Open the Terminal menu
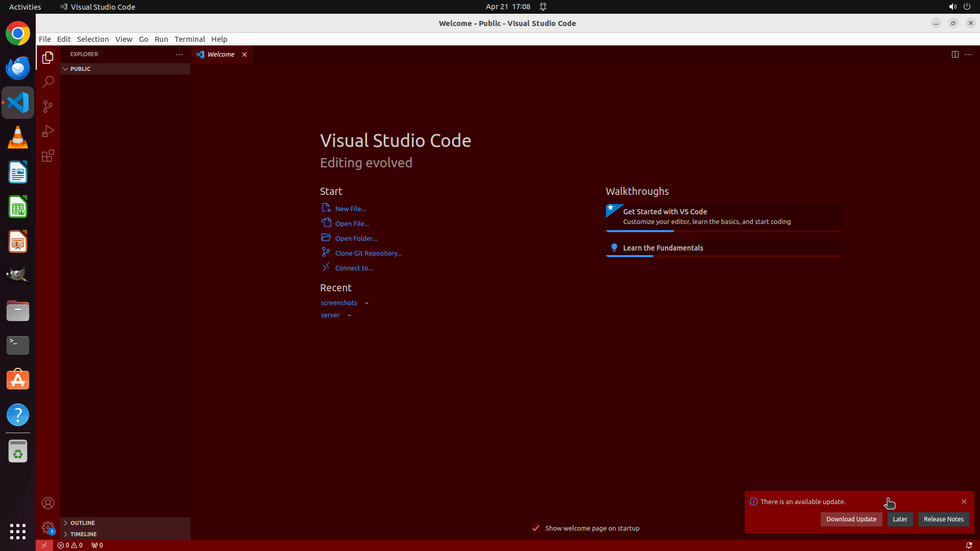 [189, 39]
